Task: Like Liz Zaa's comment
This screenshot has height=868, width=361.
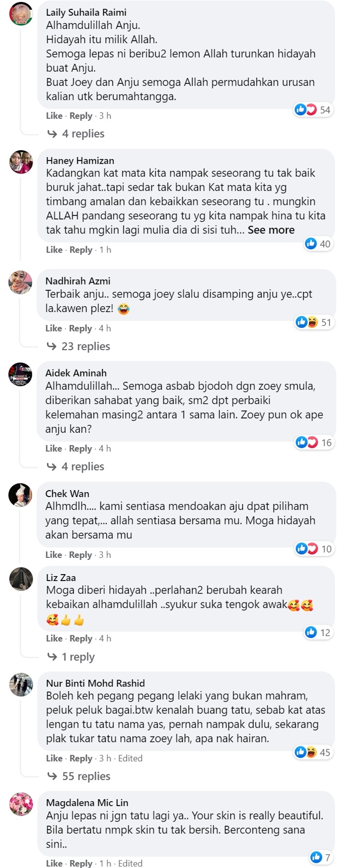Action: click(x=54, y=639)
